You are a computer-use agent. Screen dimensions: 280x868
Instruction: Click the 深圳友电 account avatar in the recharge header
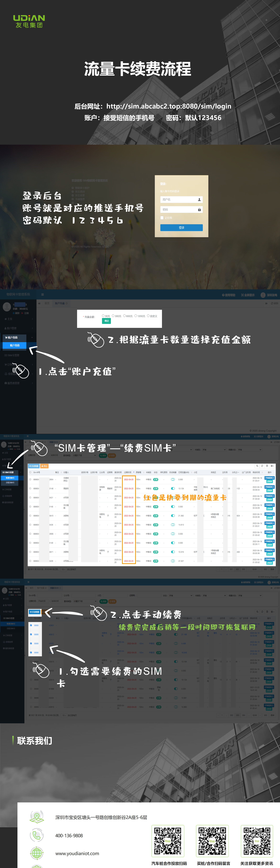pos(263,295)
